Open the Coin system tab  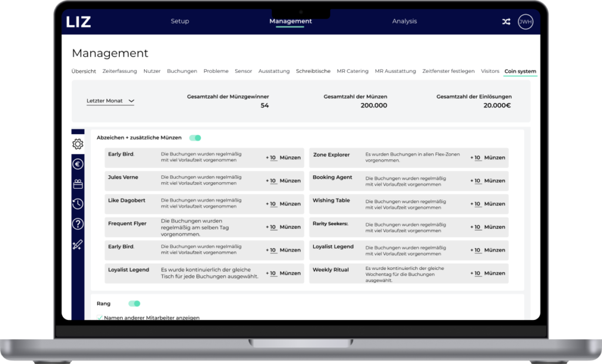tap(520, 71)
